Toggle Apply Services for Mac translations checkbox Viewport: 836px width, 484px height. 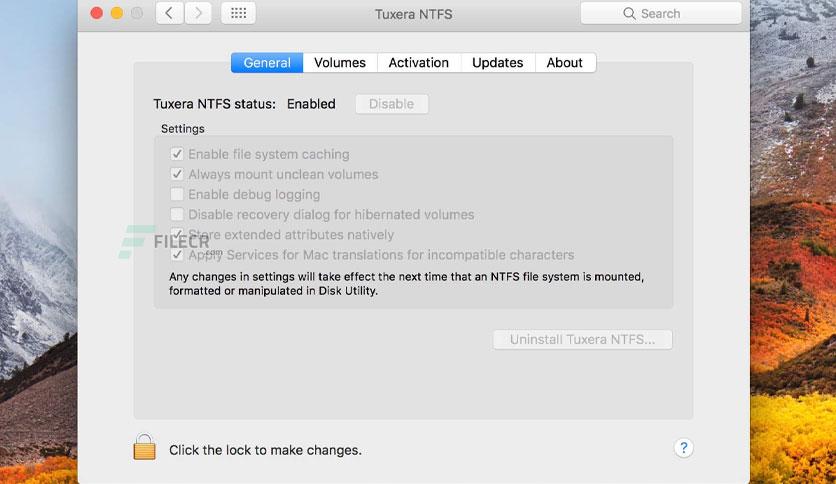[x=177, y=255]
